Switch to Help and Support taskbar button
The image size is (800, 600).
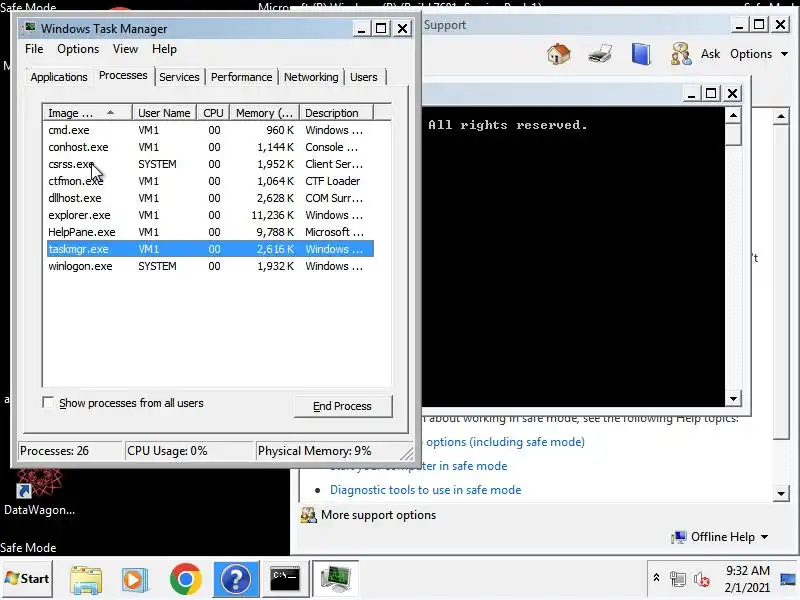pos(236,579)
